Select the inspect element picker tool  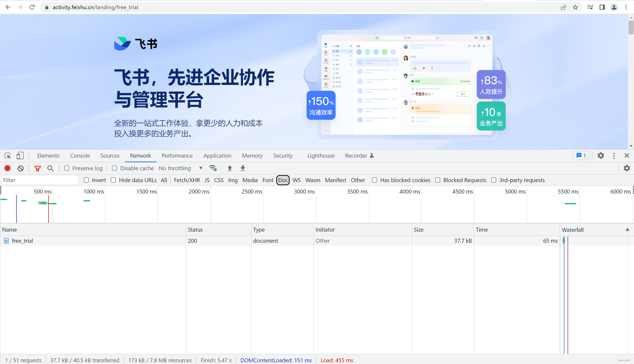(x=7, y=156)
